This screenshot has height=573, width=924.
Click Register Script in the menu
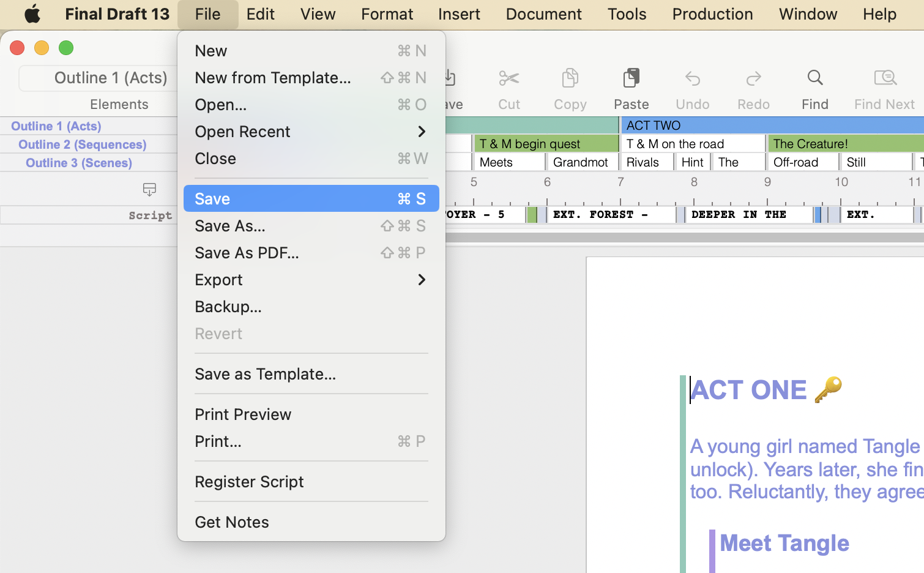pos(249,482)
